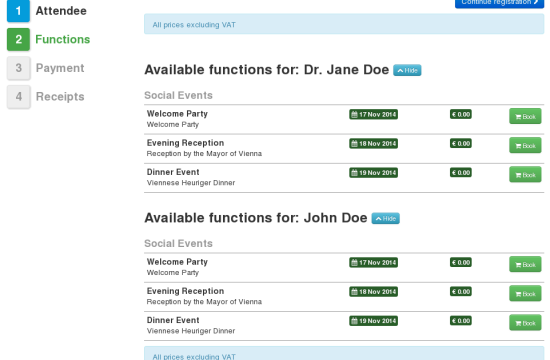Click 18 Nov 2014 date badge under Jane Doe

(374, 144)
